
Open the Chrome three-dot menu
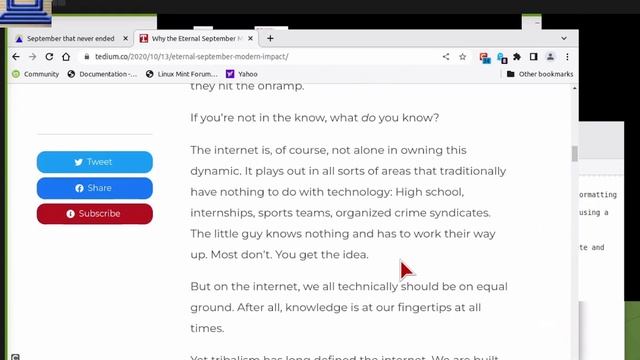(567, 57)
